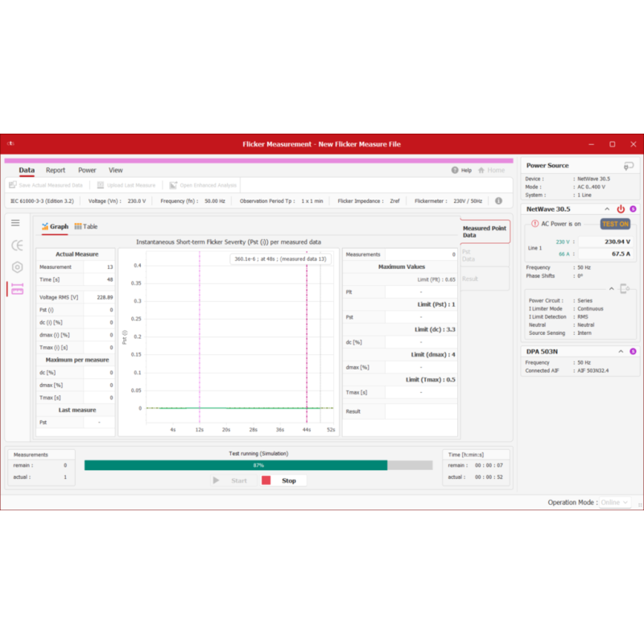Collapse the DPA 503N panel
The height and width of the screenshot is (644, 644).
point(620,351)
